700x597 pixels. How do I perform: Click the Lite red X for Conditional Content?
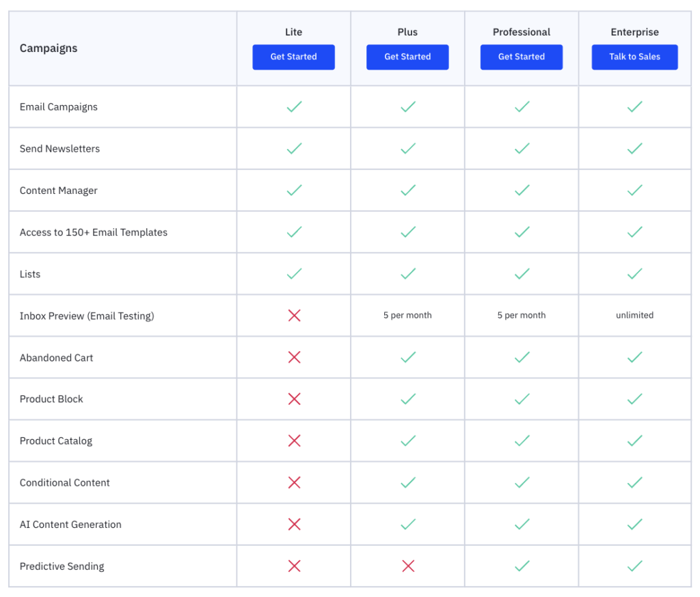click(x=294, y=482)
